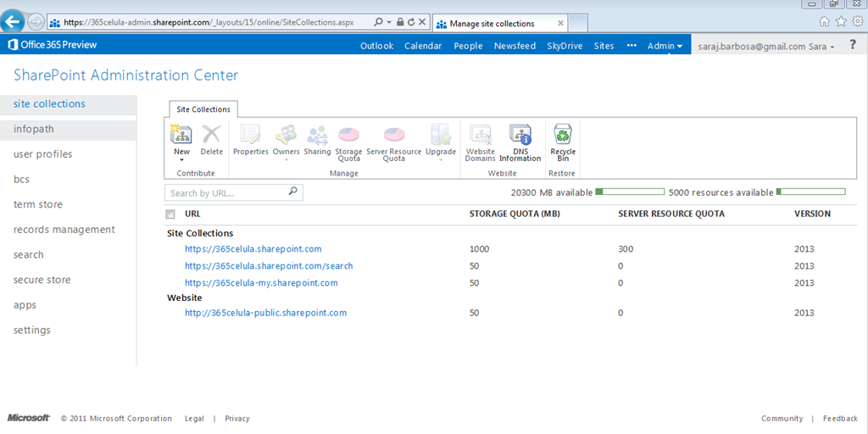Open site collection Properties

pyautogui.click(x=250, y=136)
